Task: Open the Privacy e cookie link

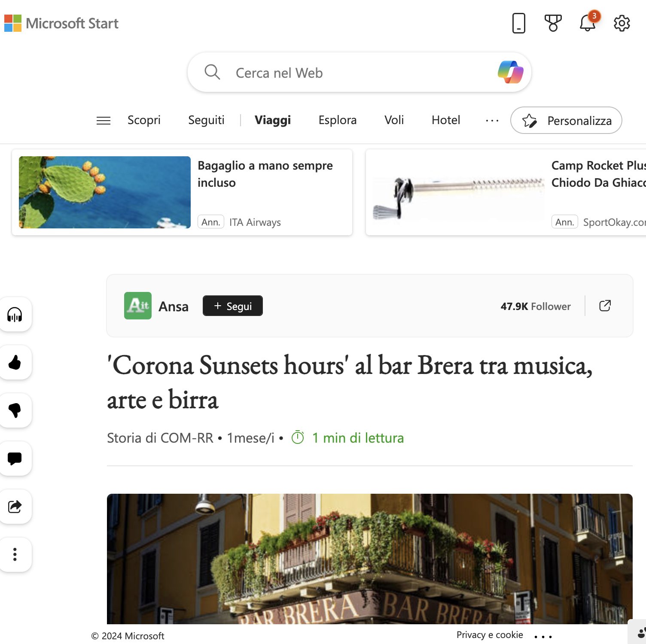Action: tap(489, 635)
